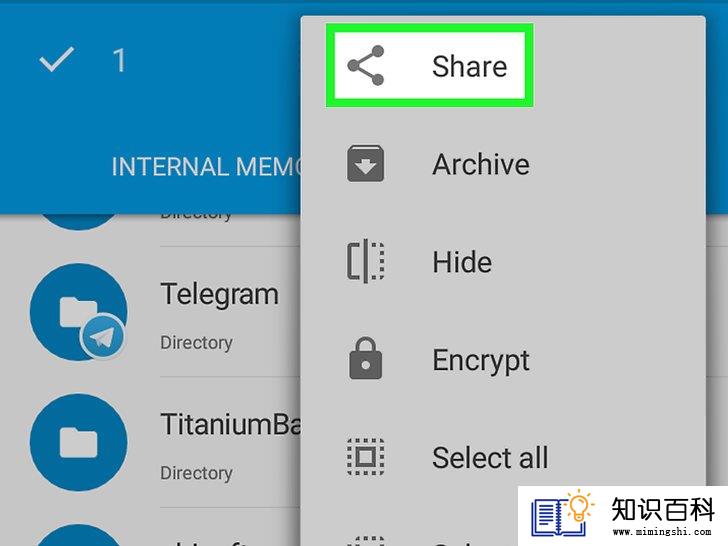Tap the selected items count 1
The image size is (728, 546).
[119, 60]
